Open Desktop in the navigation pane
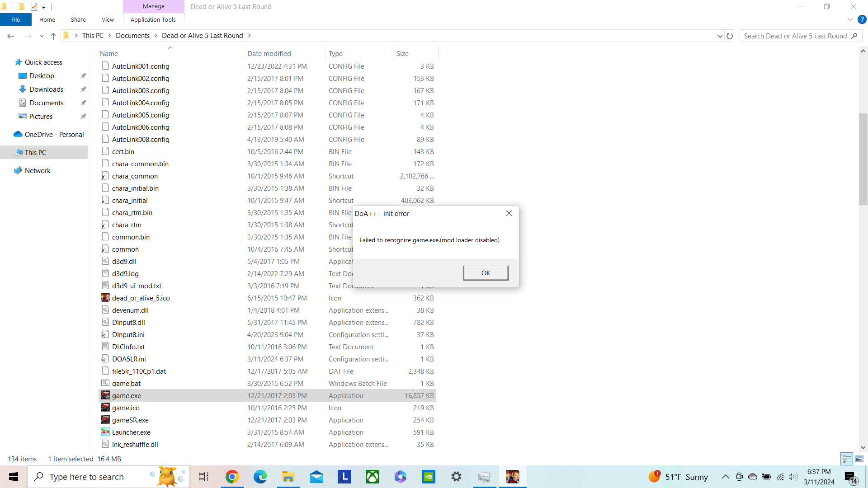Screen dimensions: 868x488 tap(42, 76)
